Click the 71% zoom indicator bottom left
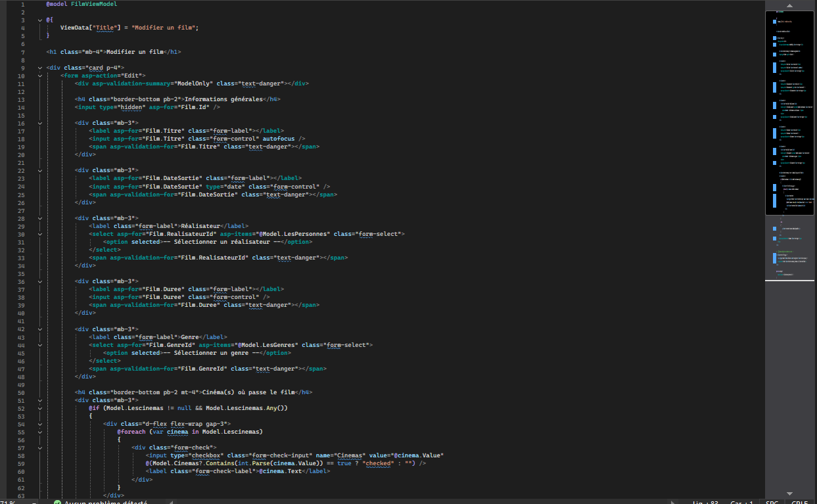817x504 pixels. (7, 501)
